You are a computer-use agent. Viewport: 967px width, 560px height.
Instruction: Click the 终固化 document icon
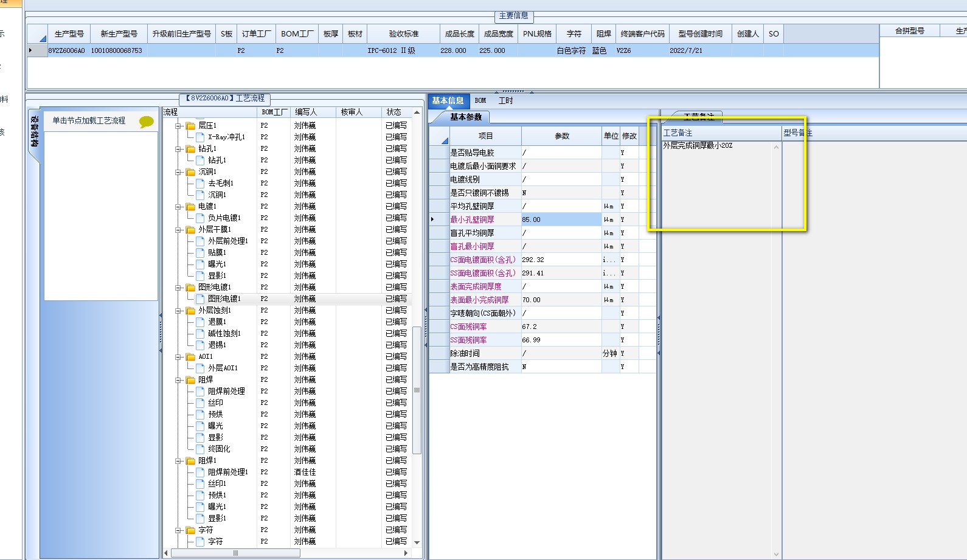pos(200,449)
